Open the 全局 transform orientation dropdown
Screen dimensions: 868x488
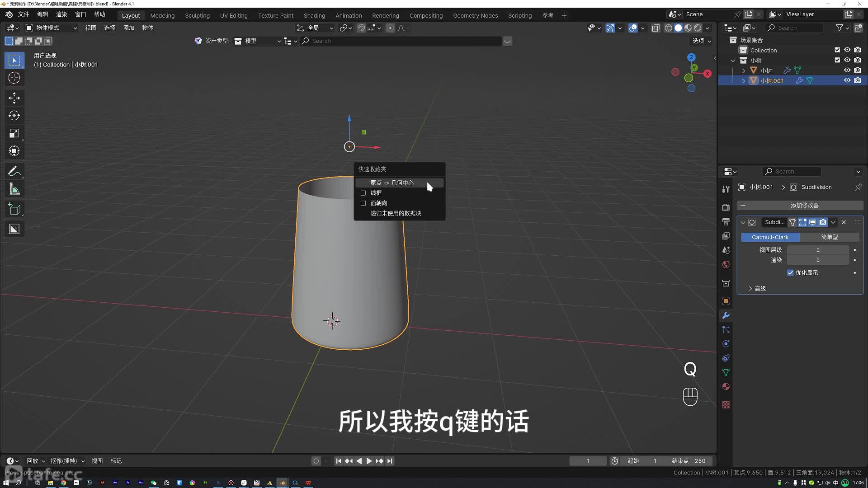(315, 28)
